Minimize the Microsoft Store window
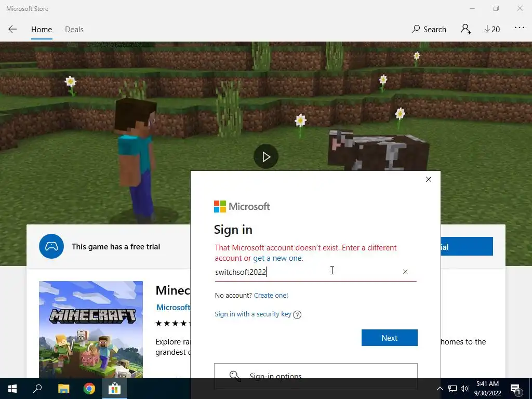Image resolution: width=532 pixels, height=399 pixels. [x=472, y=8]
